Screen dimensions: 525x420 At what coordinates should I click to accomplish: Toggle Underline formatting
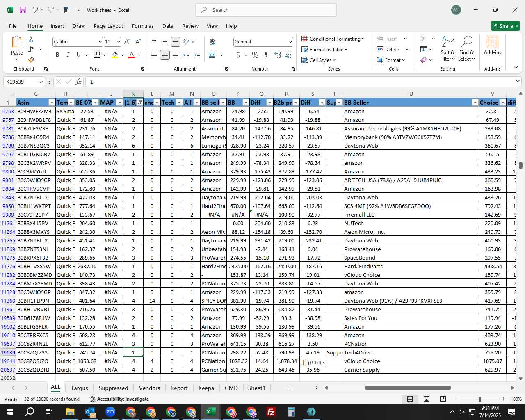78,55
